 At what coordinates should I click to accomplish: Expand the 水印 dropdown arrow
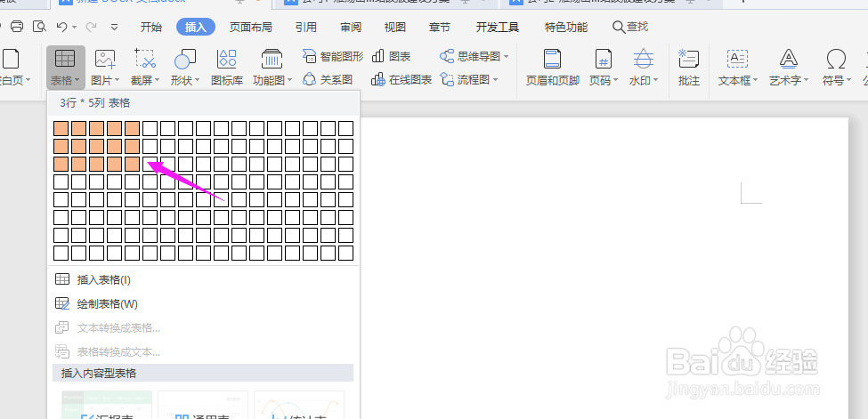655,81
